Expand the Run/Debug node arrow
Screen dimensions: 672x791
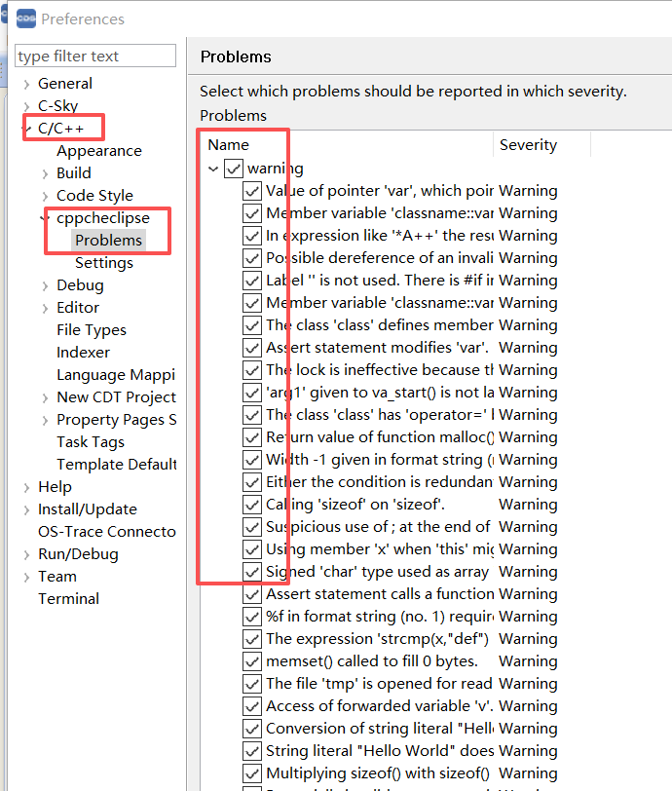click(26, 555)
